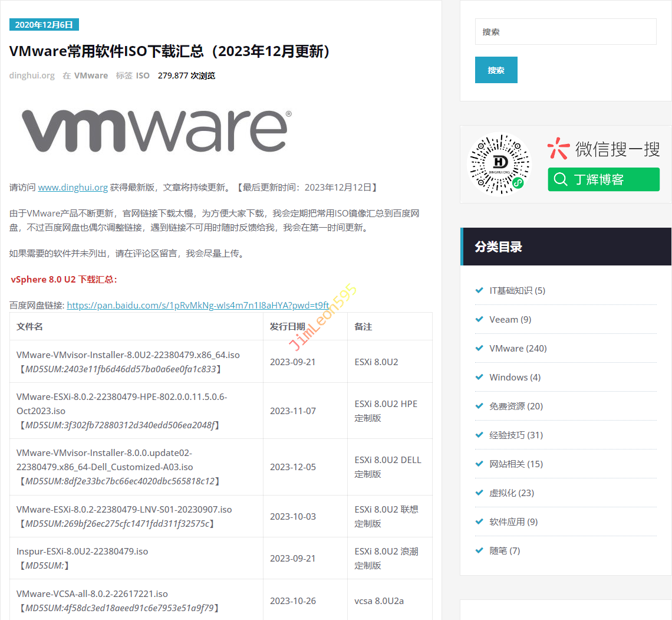This screenshot has height=620, width=672.
Task: Go to 经验技巧 (31) category
Action: 516,435
